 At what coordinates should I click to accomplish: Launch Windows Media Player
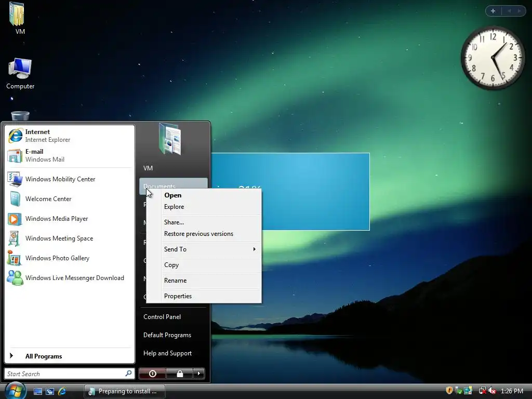[70, 219]
